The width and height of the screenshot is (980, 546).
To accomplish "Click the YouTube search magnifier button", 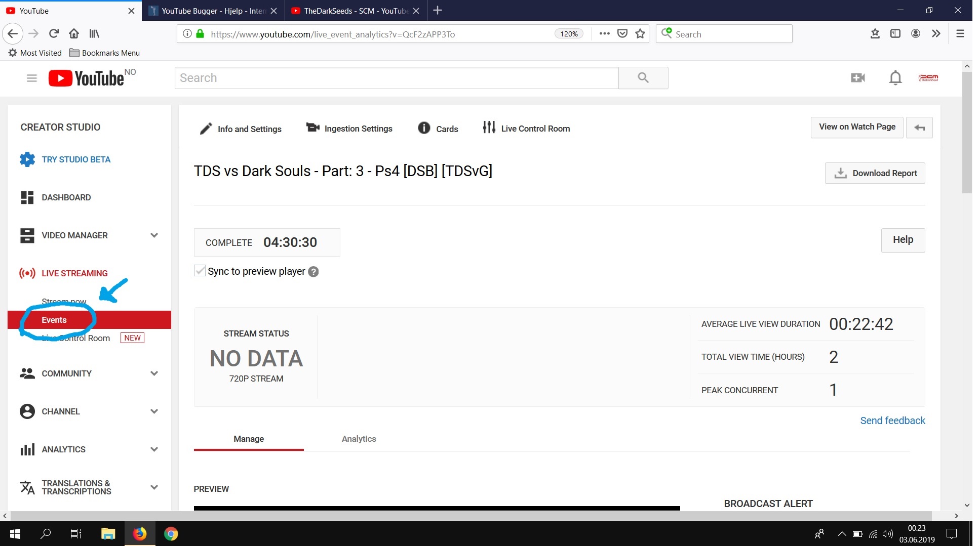I will pyautogui.click(x=643, y=77).
